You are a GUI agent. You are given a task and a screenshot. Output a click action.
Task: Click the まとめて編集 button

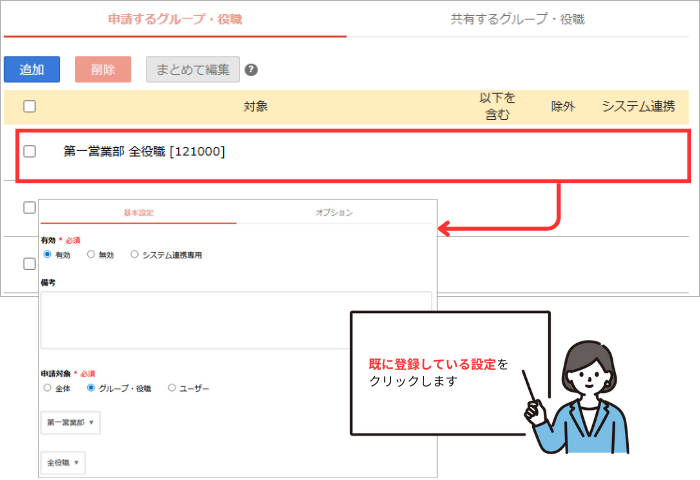pos(192,69)
